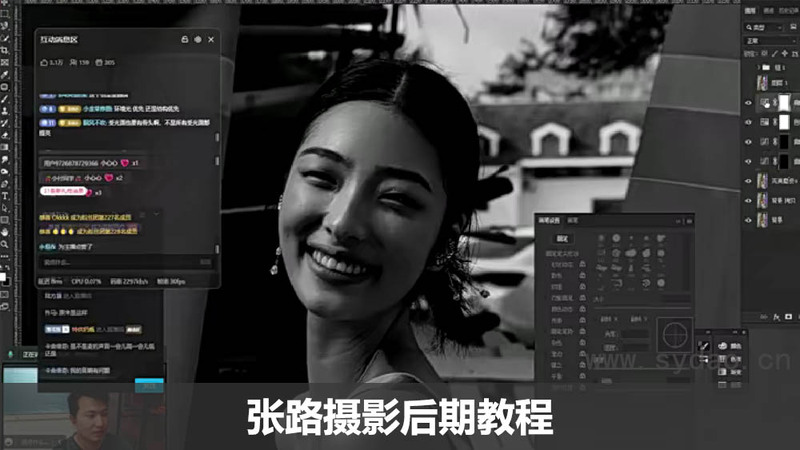Collapse the brush settings panel arrows icon

(679, 221)
